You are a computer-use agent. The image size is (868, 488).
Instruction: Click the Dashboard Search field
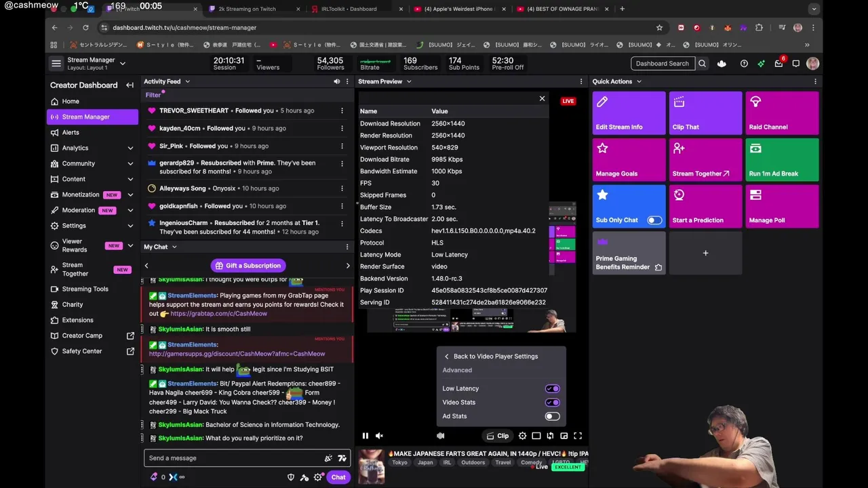pyautogui.click(x=663, y=64)
